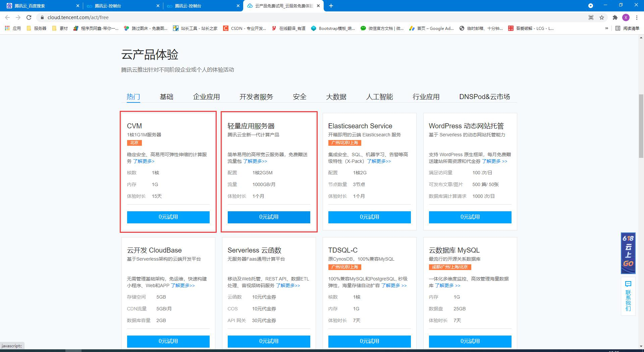Open the 路过图床 bookmark
This screenshot has width=644, height=352.
coord(146,29)
